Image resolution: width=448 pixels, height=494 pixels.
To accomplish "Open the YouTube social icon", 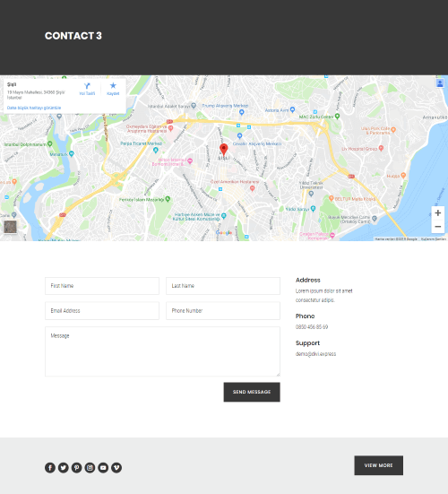I will click(103, 467).
